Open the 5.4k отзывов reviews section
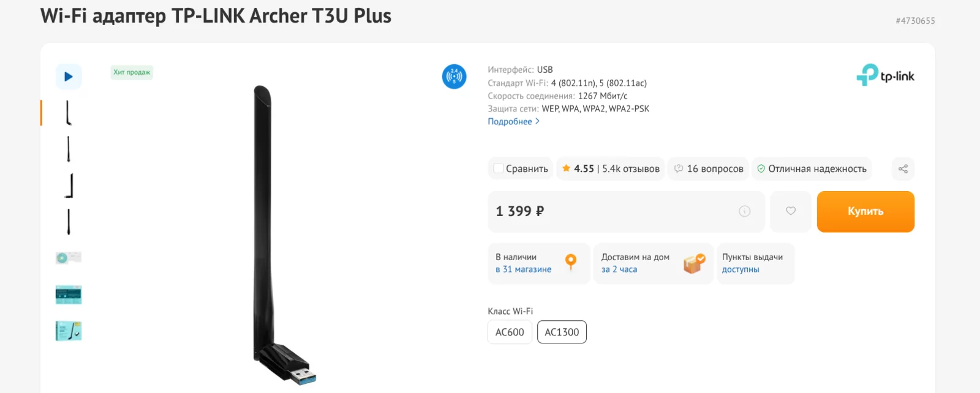 (x=630, y=169)
